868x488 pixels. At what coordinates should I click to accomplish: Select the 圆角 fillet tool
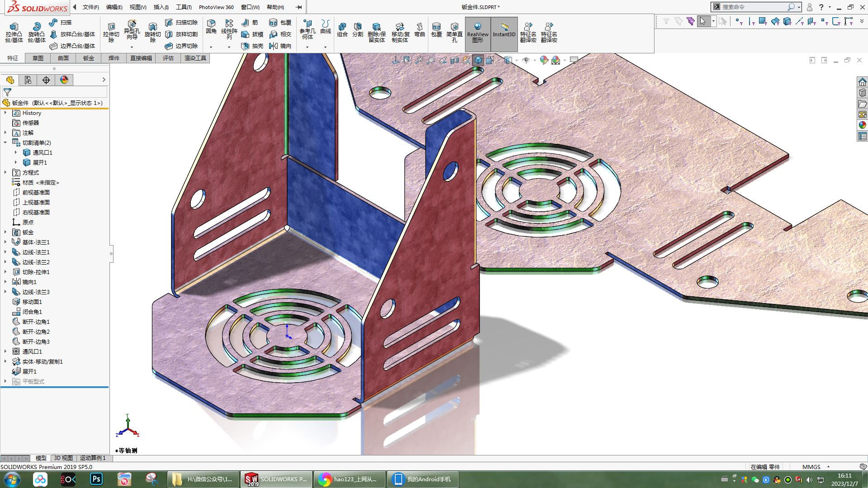click(x=211, y=27)
